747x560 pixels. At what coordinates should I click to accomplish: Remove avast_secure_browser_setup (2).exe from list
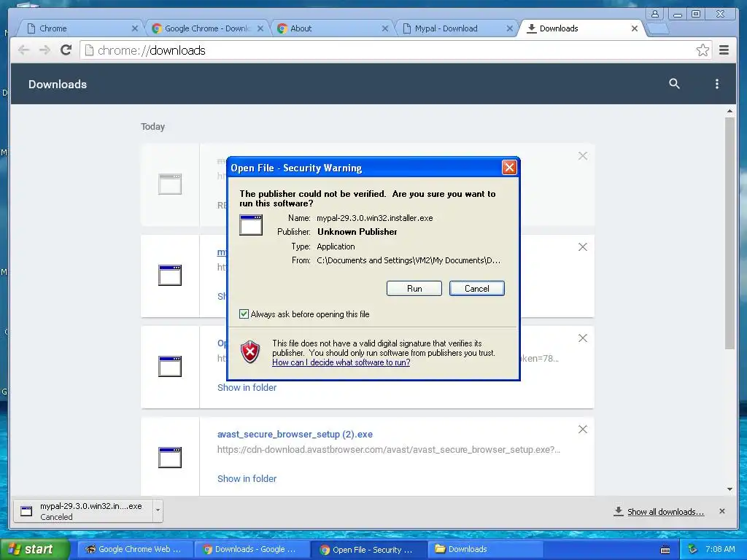click(582, 429)
